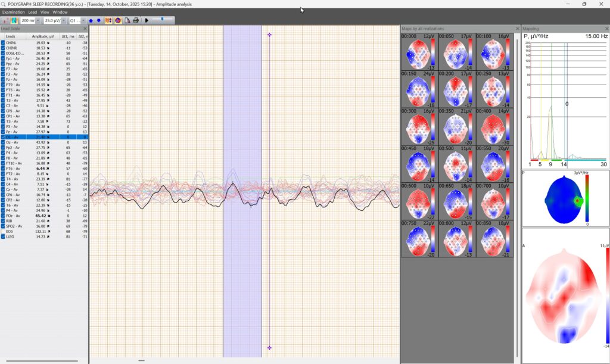Screen dimensions: 610x364
Task: Adjust the toolbar playback speed slider
Action: 162,20
